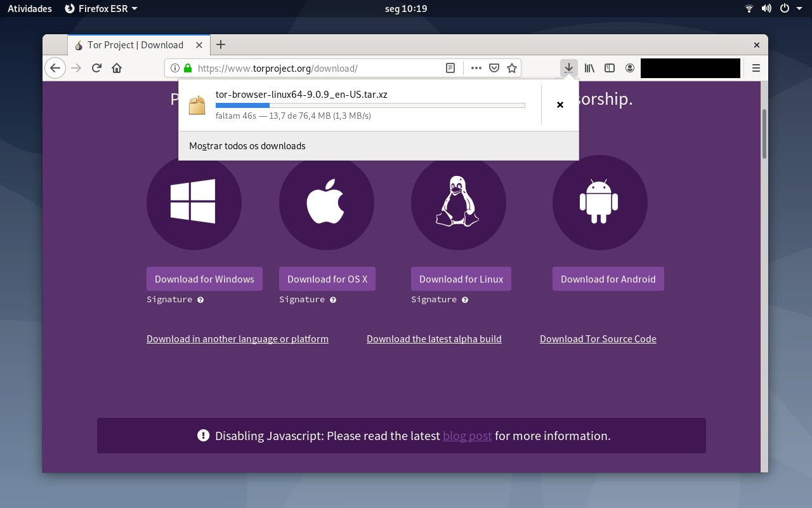This screenshot has height=508, width=812.
Task: Click download status text faltam 46s
Action: [x=293, y=116]
